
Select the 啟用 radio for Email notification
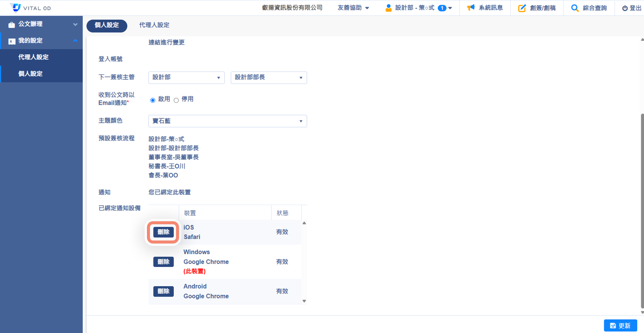point(153,100)
